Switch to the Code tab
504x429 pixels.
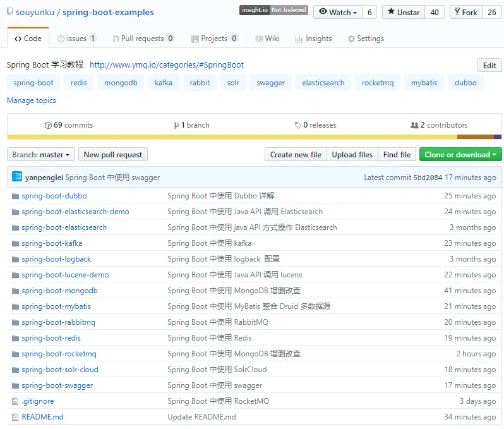point(28,39)
